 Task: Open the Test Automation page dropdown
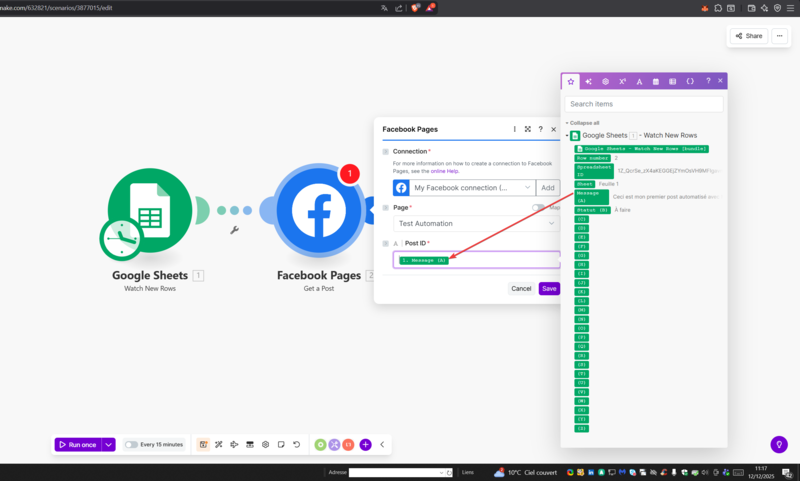click(x=477, y=223)
